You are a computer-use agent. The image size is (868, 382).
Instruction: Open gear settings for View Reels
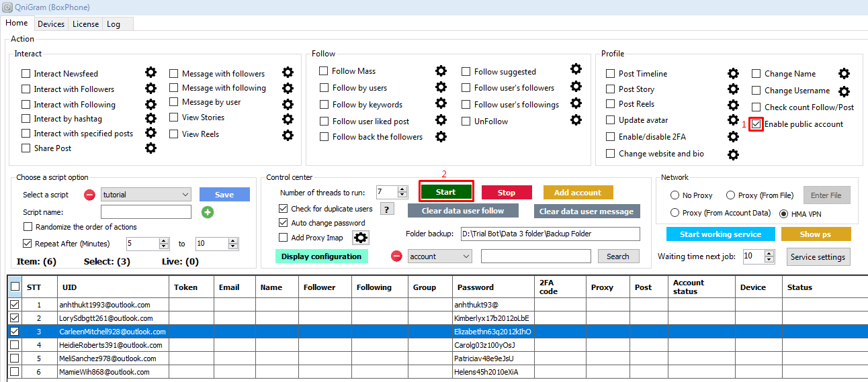tap(288, 135)
